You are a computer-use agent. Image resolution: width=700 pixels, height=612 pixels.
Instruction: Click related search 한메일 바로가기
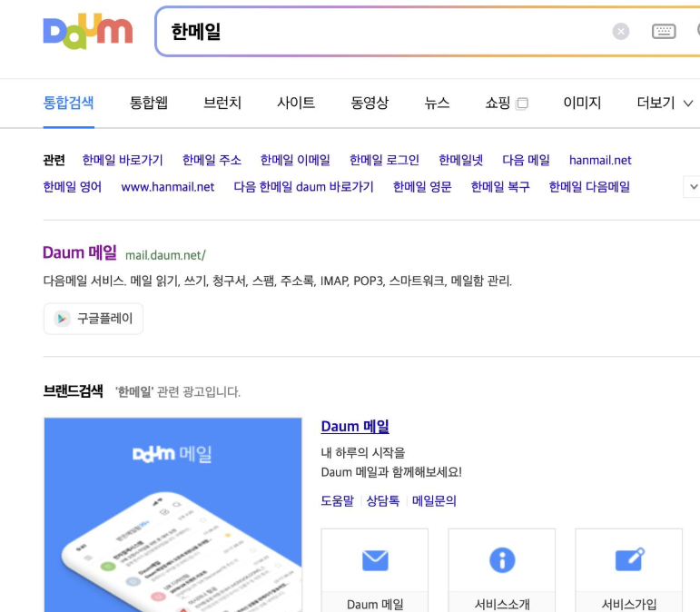pos(123,160)
